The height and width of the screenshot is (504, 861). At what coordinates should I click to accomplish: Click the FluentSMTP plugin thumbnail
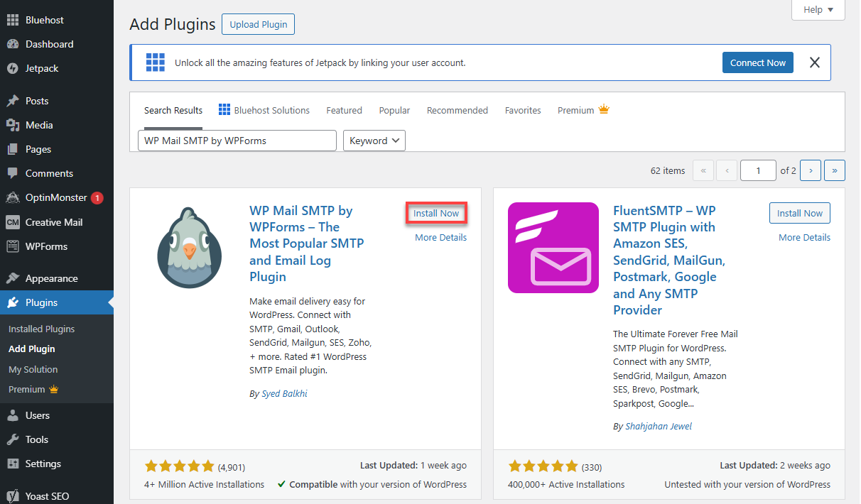coord(553,247)
